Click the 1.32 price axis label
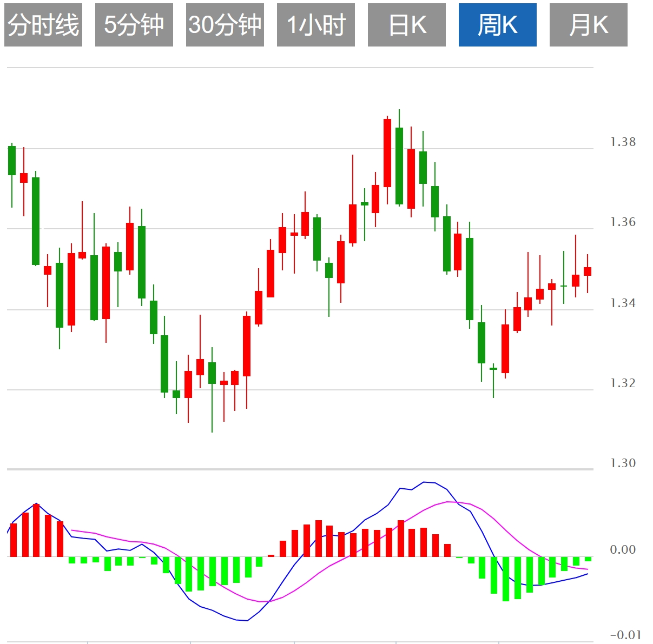 623,383
